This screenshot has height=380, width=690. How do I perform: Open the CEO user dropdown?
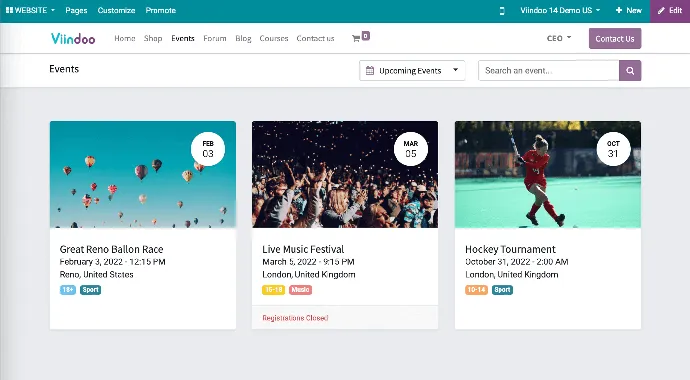pos(559,38)
